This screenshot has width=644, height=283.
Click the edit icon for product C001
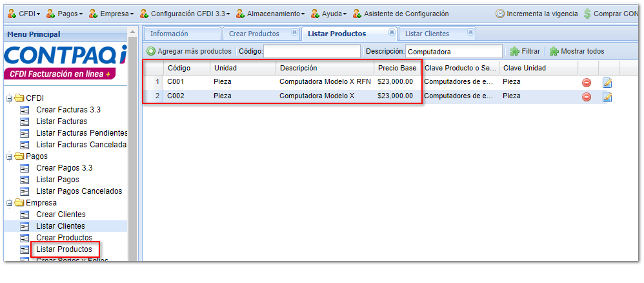tap(607, 83)
